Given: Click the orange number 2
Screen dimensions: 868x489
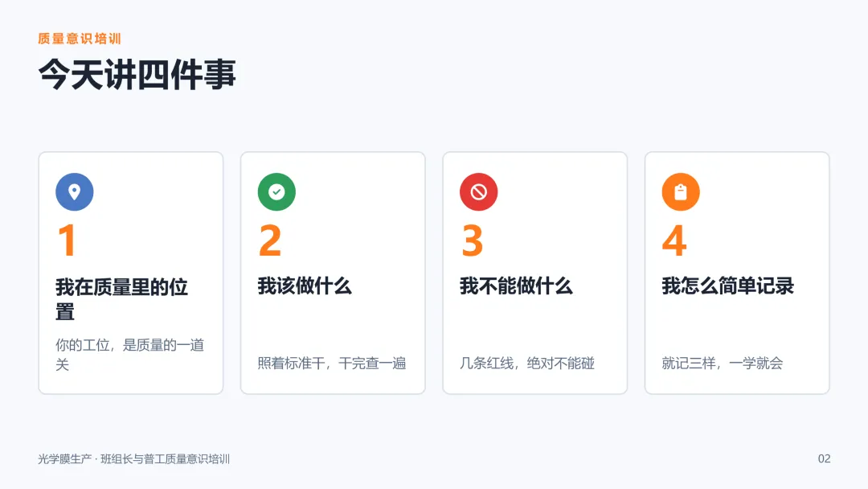Looking at the screenshot, I should click(x=270, y=240).
